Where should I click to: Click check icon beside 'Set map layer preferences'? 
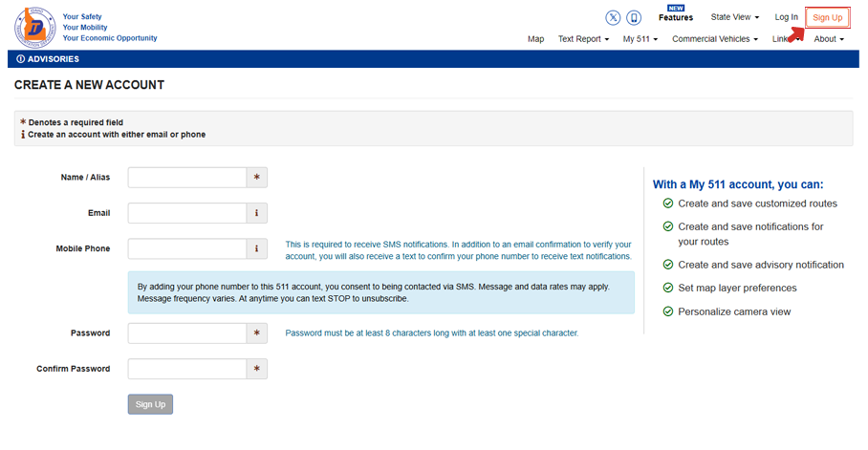pos(668,288)
